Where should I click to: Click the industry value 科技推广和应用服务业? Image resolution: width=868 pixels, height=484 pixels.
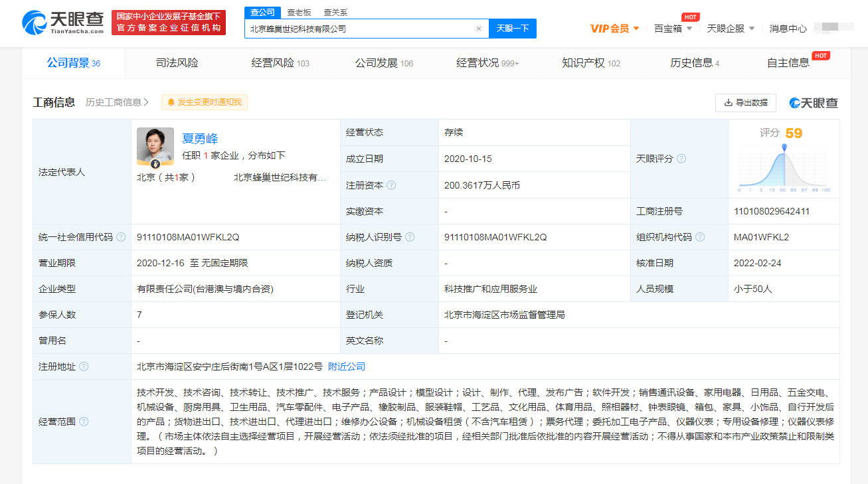pos(491,289)
